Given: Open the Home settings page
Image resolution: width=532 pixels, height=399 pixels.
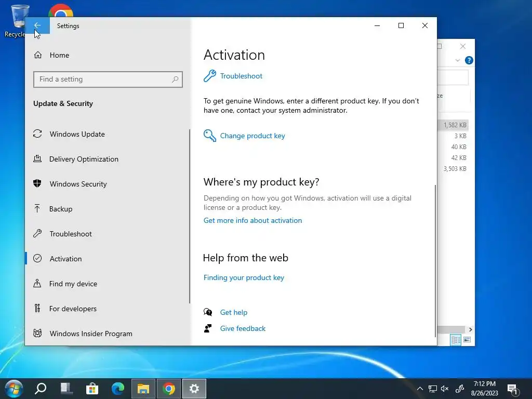Looking at the screenshot, I should coord(59,55).
